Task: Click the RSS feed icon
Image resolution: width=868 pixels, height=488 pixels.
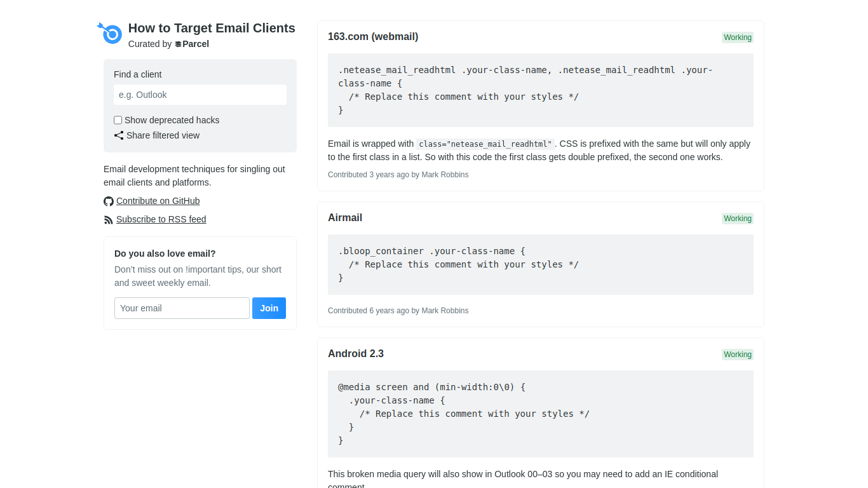Action: (x=109, y=220)
